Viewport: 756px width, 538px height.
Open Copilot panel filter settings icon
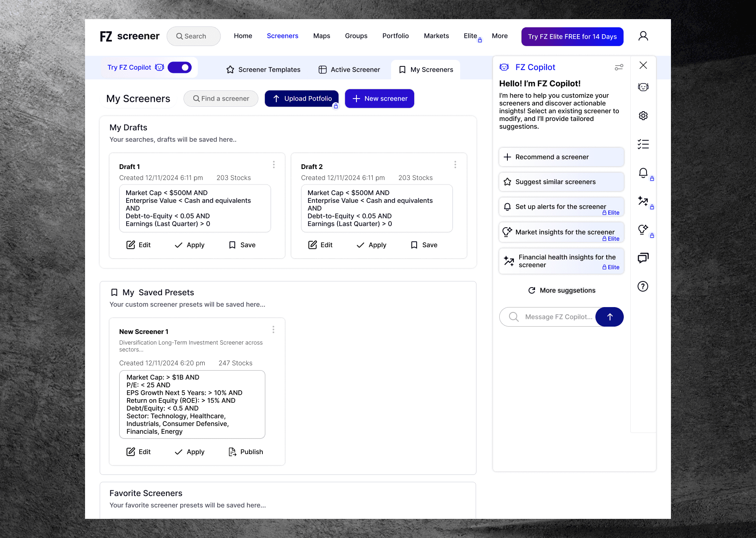click(619, 67)
